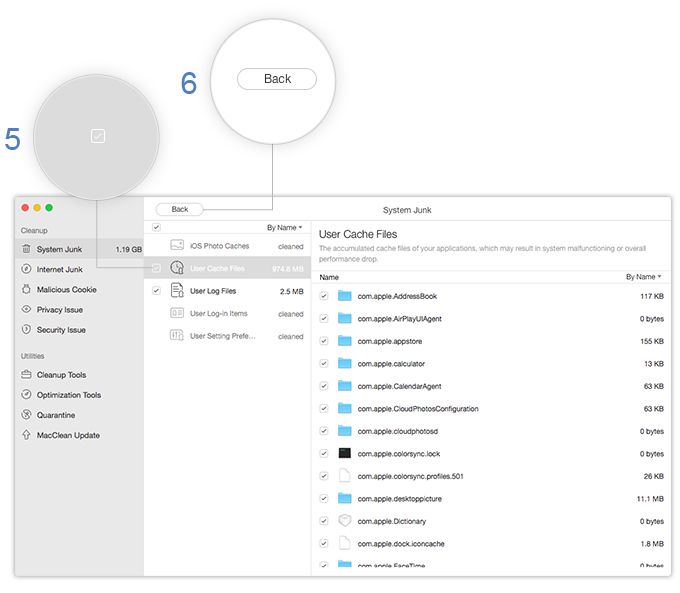Click the com.apple.calculator folder icon
Image resolution: width=680 pixels, height=593 pixels.
pos(345,364)
